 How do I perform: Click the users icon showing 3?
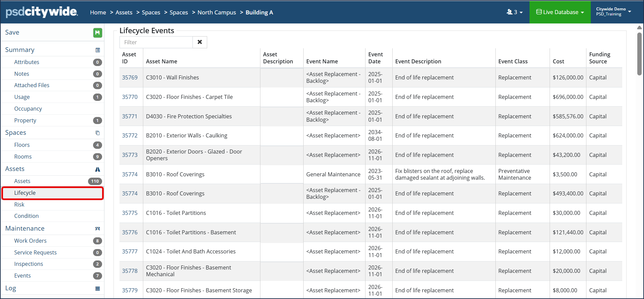coord(510,12)
